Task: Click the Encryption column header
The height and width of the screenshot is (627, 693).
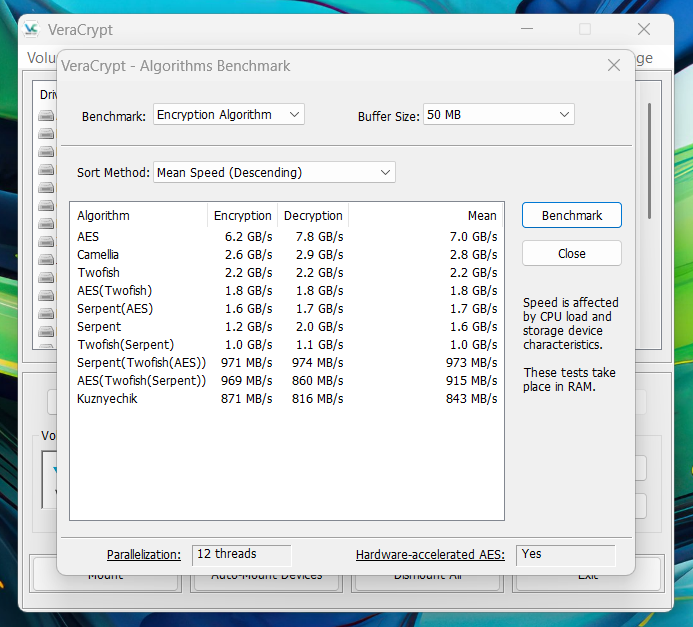Action: 243,215
